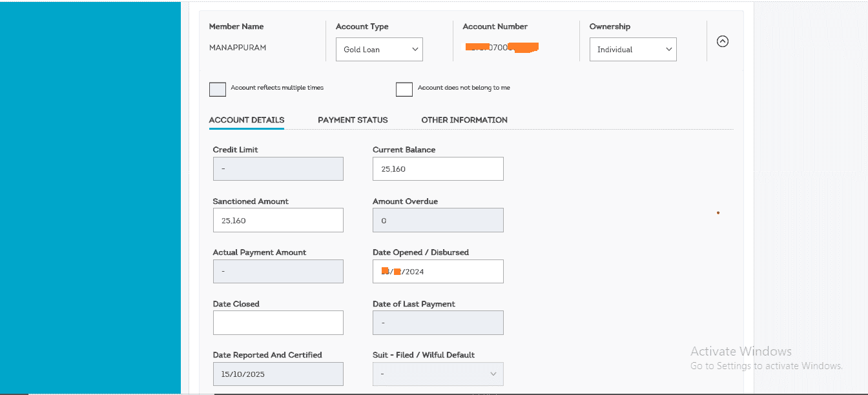Select the Actual Payment Amount field

[278, 271]
